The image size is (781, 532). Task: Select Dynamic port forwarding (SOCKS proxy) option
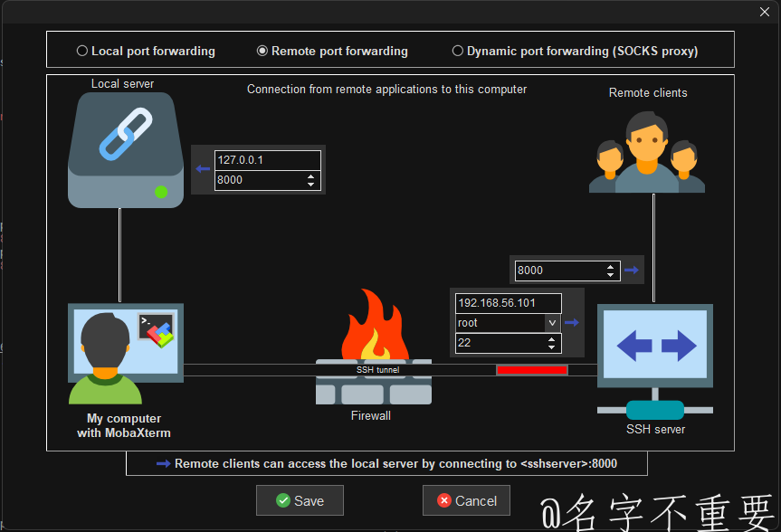point(575,51)
